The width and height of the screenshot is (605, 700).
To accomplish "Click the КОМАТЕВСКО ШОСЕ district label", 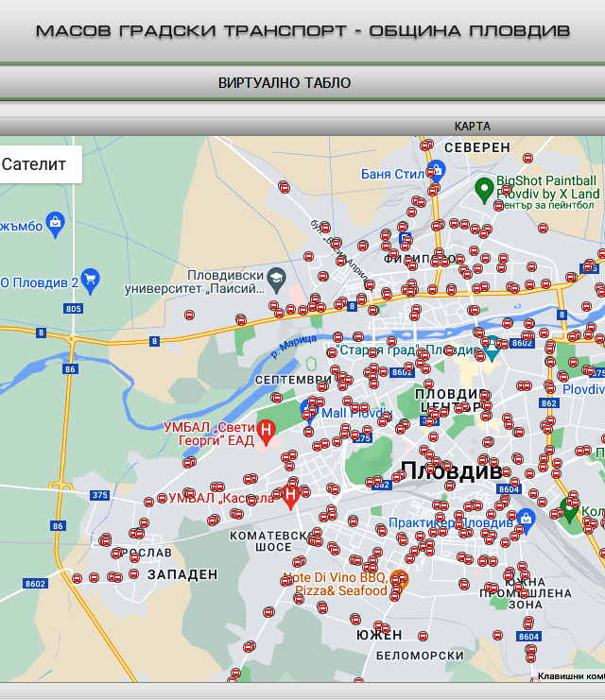I will 273,541.
